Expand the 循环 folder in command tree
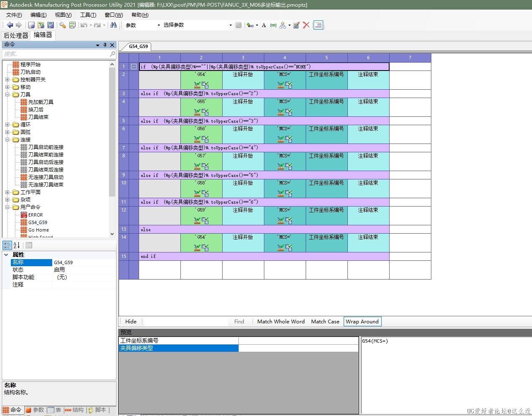This screenshot has width=532, height=416. 7,125
